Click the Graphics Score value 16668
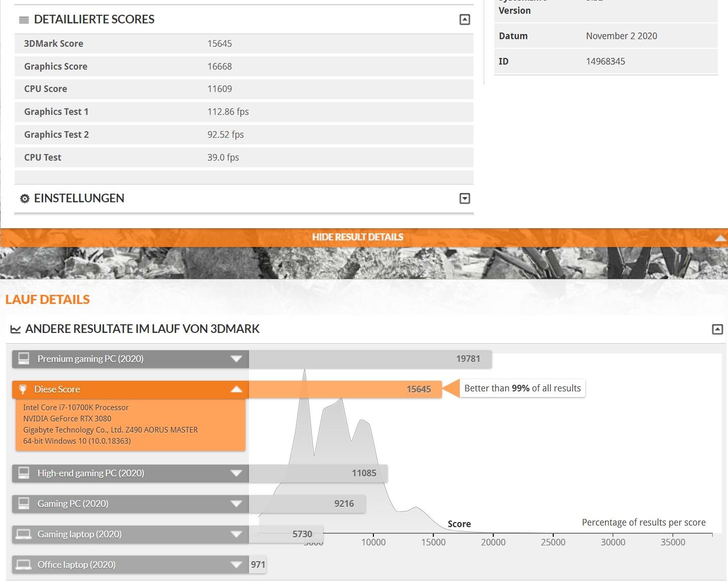 coord(219,67)
